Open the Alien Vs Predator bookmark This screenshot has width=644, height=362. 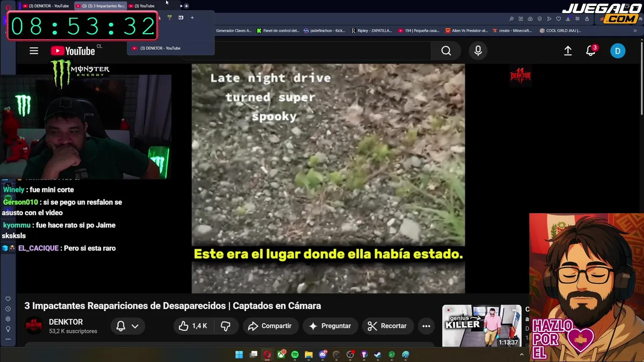466,31
